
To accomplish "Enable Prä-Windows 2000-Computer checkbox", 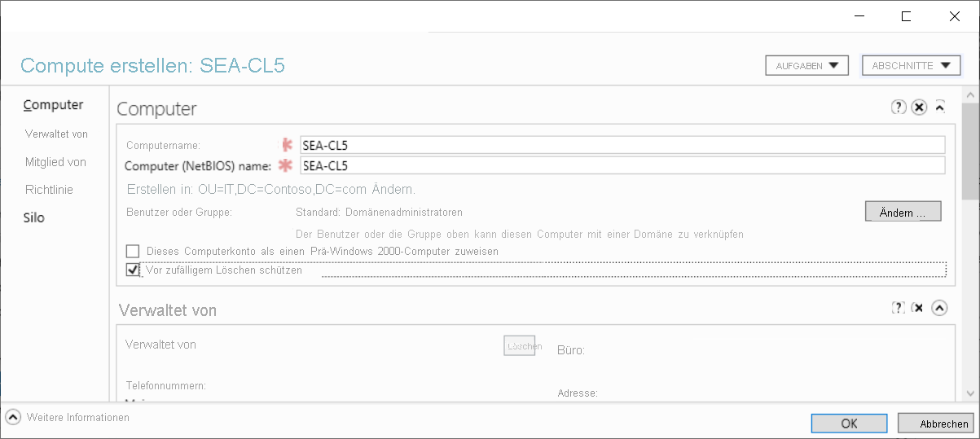I will click(134, 251).
